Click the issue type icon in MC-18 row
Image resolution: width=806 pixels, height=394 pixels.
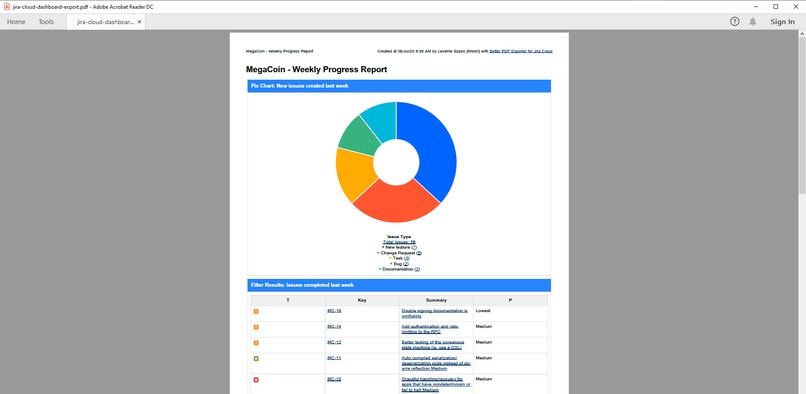(256, 311)
